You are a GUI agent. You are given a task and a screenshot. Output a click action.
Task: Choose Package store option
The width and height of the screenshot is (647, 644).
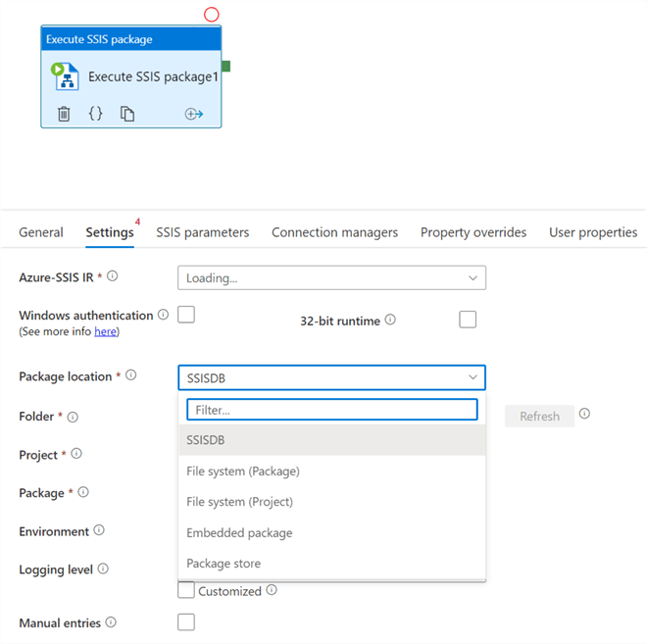point(331,564)
